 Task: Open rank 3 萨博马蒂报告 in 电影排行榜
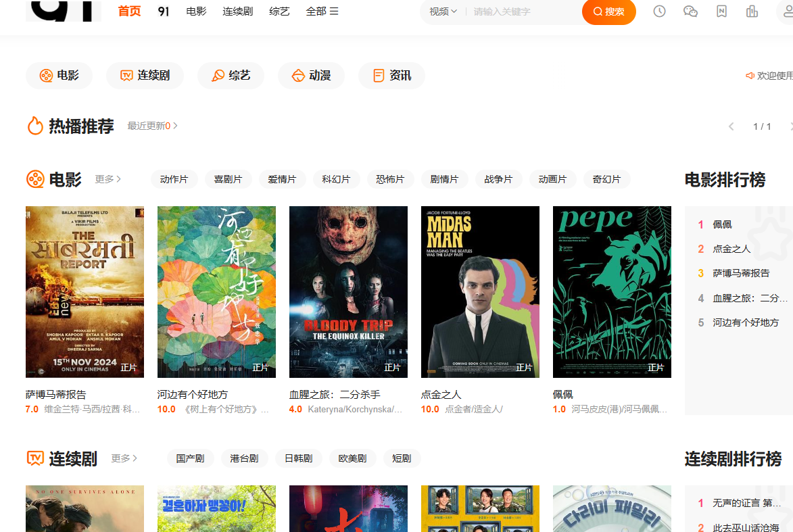click(741, 273)
